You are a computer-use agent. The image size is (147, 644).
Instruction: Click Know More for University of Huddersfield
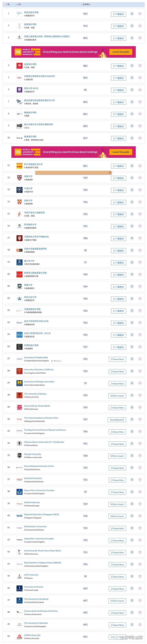(117, 359)
